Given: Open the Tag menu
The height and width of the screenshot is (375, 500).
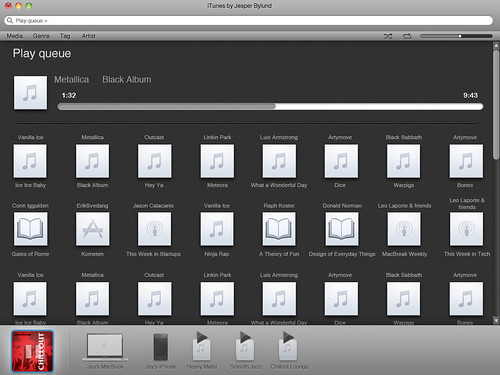Looking at the screenshot, I should pos(65,36).
